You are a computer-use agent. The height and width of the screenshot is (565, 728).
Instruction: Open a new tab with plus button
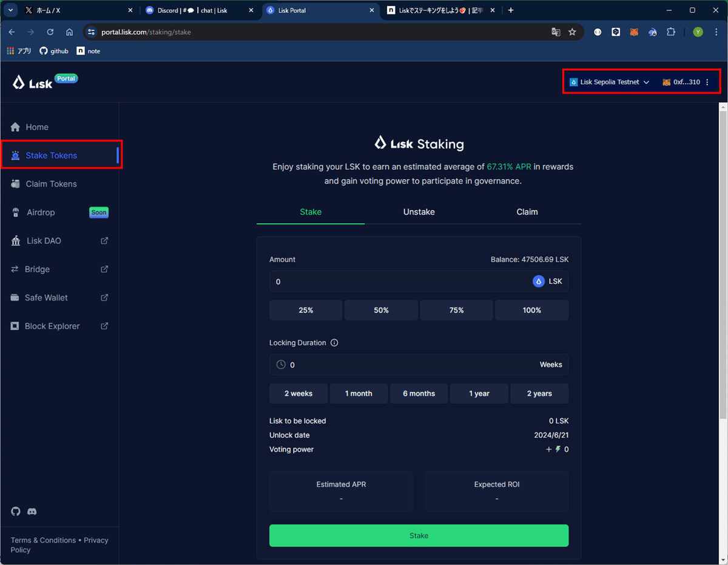pyautogui.click(x=511, y=10)
